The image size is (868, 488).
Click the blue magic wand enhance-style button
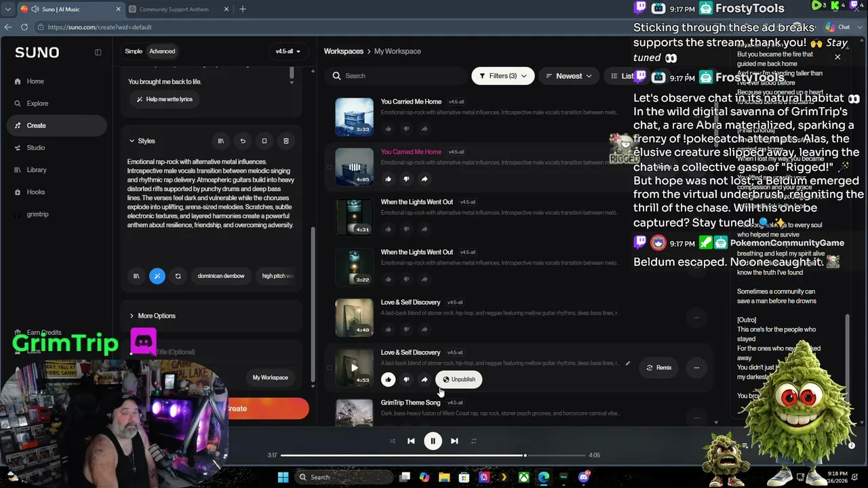[157, 276]
